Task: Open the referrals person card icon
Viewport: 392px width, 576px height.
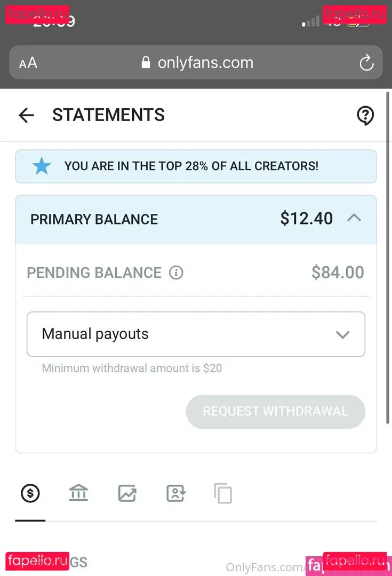Action: point(175,493)
